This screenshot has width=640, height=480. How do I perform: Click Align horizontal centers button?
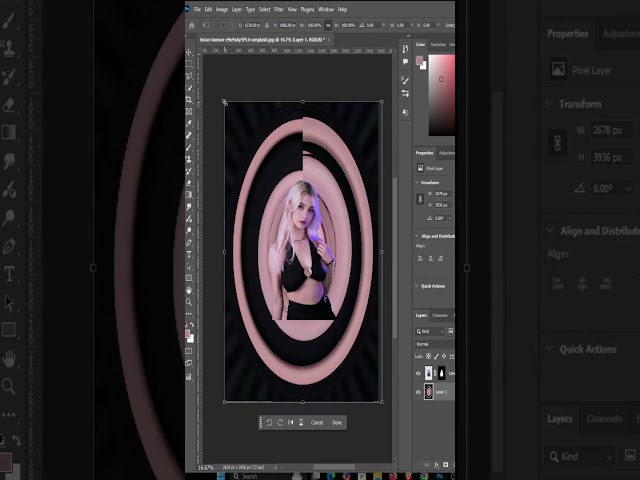click(x=431, y=258)
